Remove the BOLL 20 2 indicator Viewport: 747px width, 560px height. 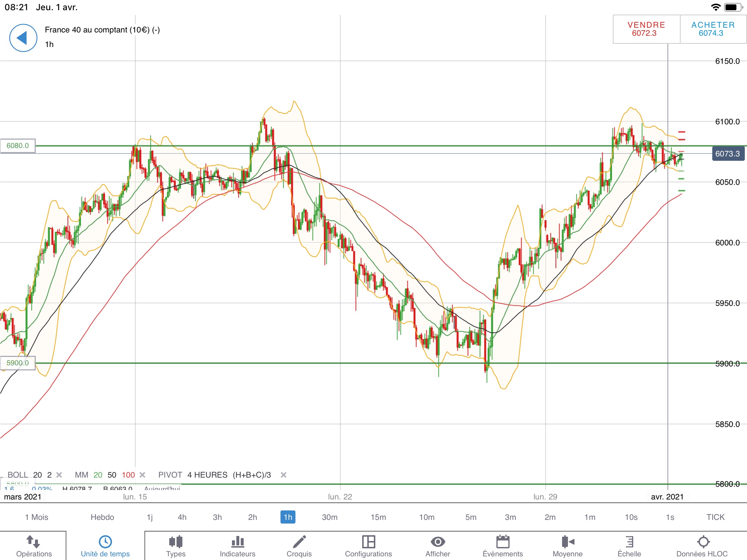59,475
